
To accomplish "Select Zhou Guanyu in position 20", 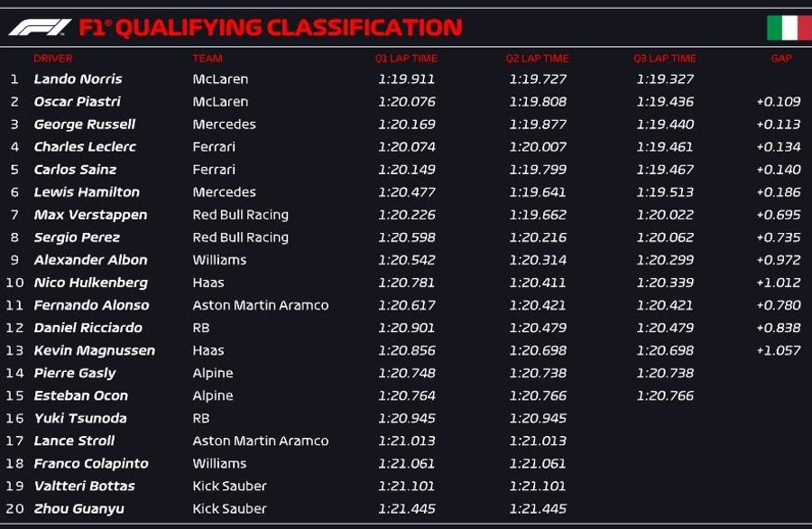I will 79,508.
